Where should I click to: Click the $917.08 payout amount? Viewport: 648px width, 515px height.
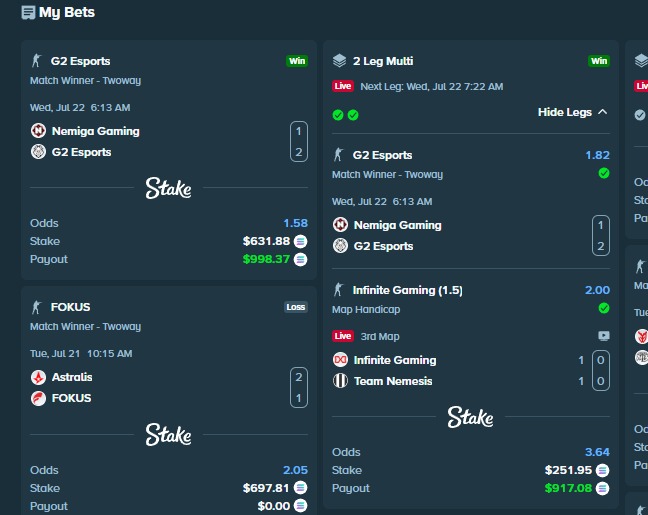click(568, 488)
